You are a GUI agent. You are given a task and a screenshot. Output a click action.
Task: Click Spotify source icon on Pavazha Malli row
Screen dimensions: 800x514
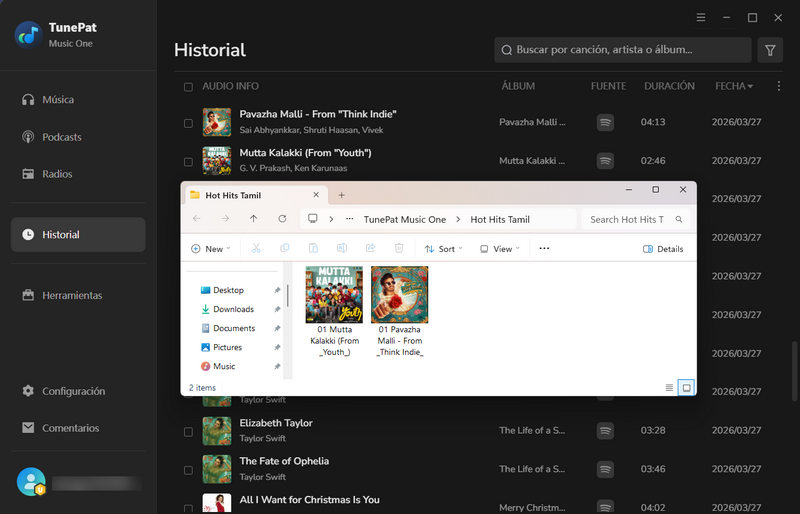[x=605, y=123]
